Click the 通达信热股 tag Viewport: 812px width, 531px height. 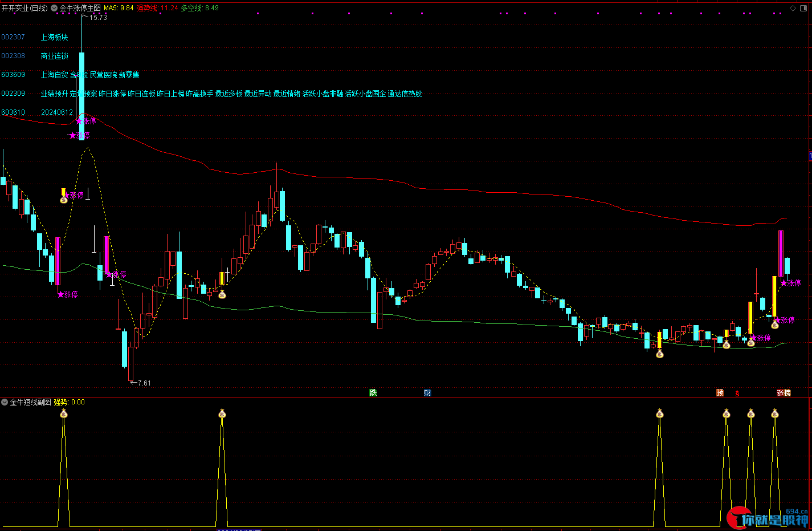pyautogui.click(x=405, y=94)
